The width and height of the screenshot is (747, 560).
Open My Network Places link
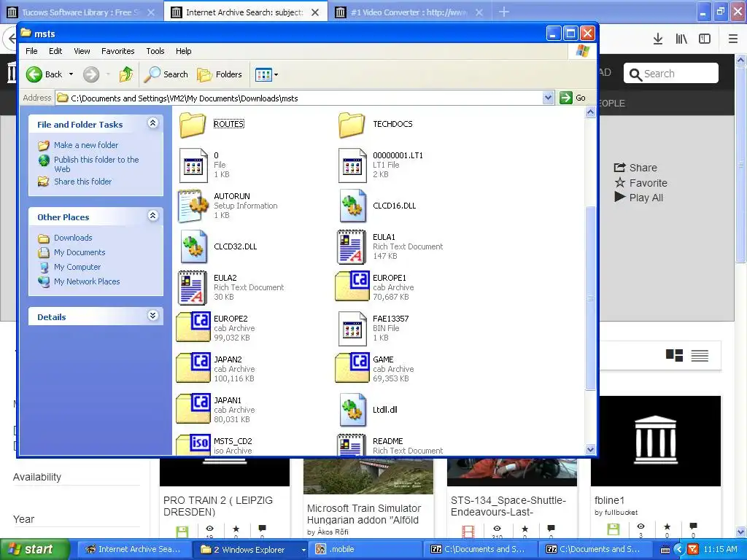[87, 281]
